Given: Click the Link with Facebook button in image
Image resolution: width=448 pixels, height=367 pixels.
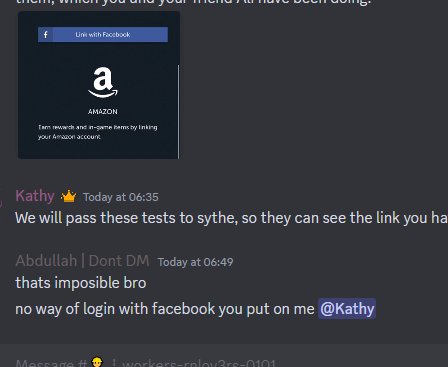Looking at the screenshot, I should tap(103, 35).
